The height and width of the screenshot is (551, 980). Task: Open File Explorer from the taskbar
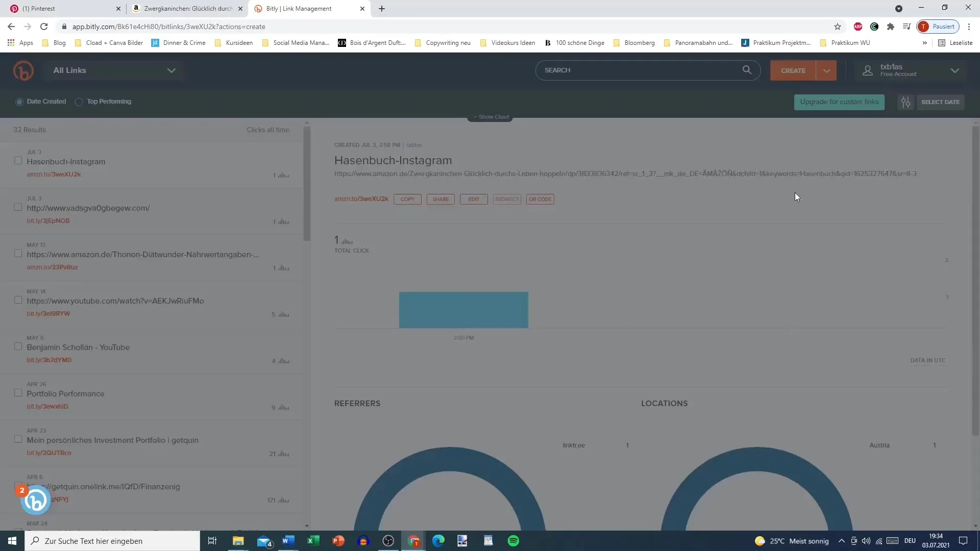click(x=238, y=541)
